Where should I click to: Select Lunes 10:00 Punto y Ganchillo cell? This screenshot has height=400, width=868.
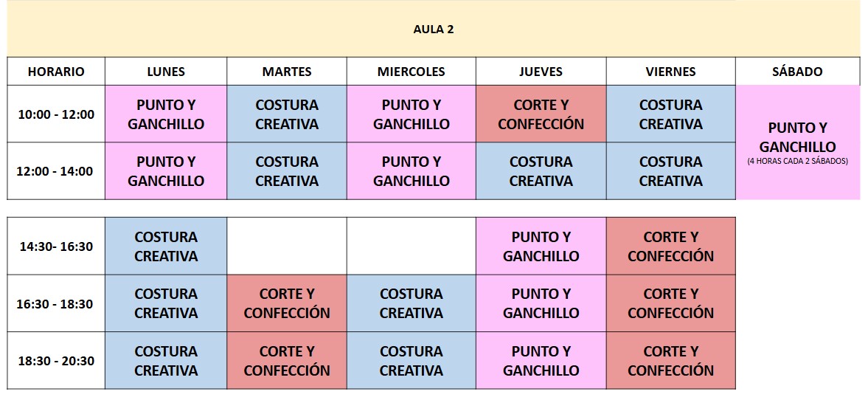165,114
